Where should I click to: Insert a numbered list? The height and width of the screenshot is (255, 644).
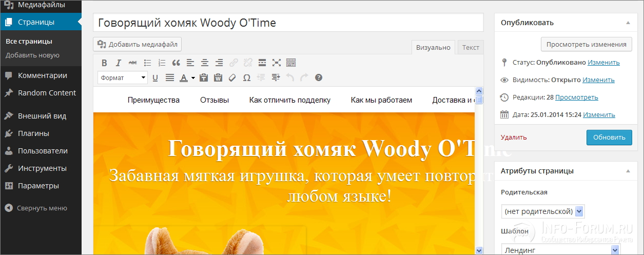pyautogui.click(x=162, y=63)
